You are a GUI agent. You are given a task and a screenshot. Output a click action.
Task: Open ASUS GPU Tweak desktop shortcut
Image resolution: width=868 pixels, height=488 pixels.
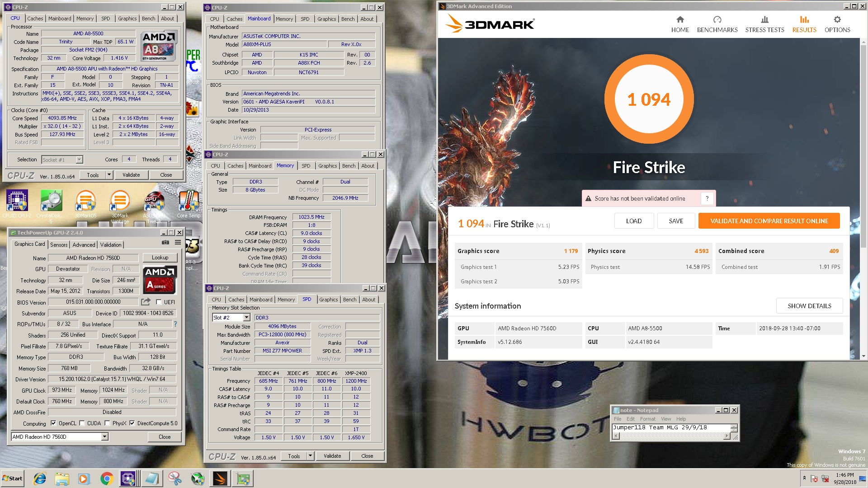(154, 206)
